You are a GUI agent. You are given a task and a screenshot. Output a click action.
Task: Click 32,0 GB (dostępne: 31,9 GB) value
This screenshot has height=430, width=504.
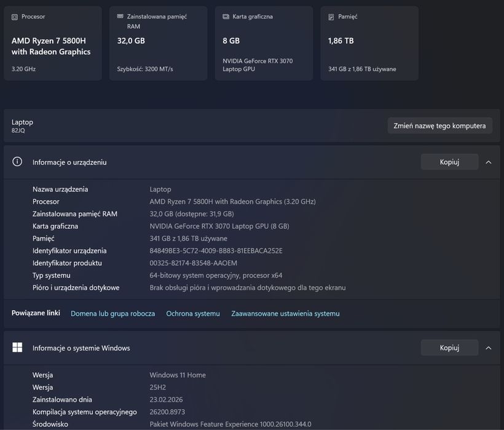[192, 214]
